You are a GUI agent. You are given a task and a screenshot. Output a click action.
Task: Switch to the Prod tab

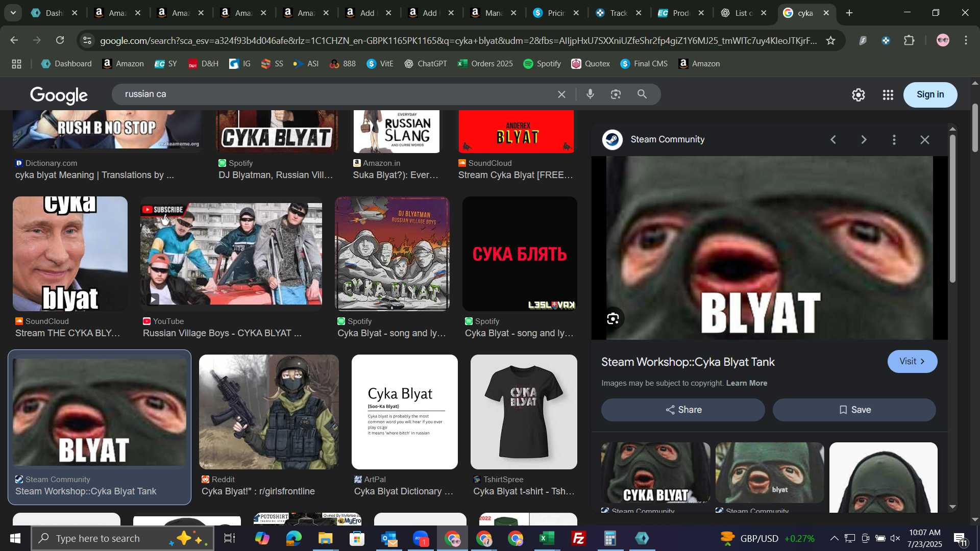[680, 13]
